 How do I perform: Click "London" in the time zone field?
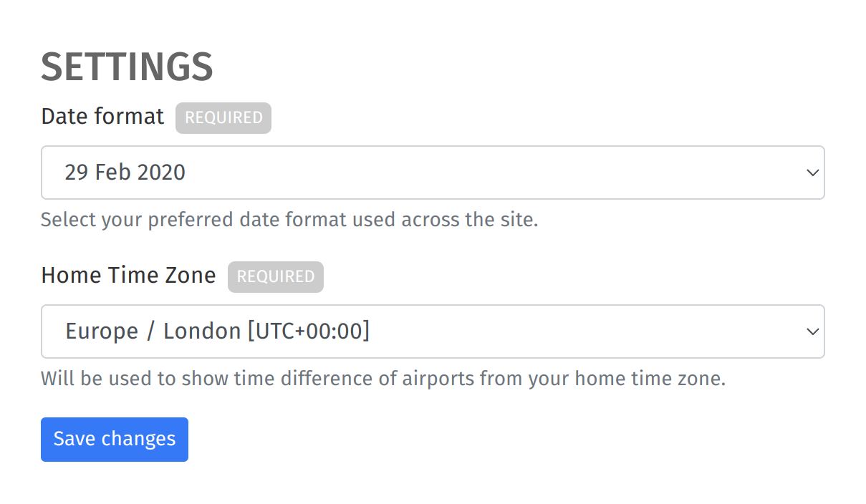pos(202,331)
